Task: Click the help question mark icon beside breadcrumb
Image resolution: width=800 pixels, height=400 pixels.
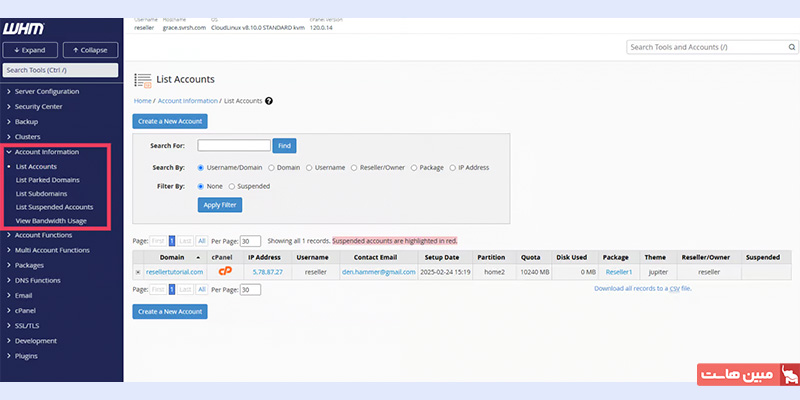Action: 269,101
